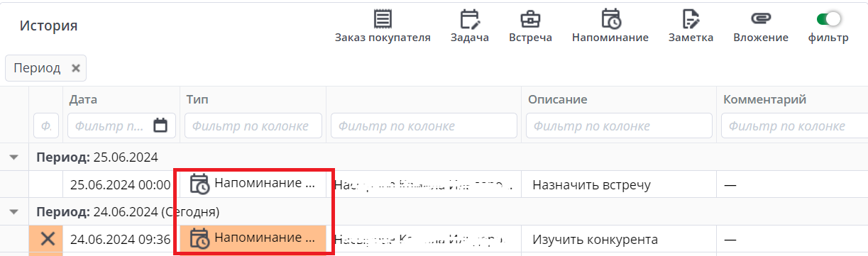Collapse the Период 25.06.2024 group

pos(14,157)
